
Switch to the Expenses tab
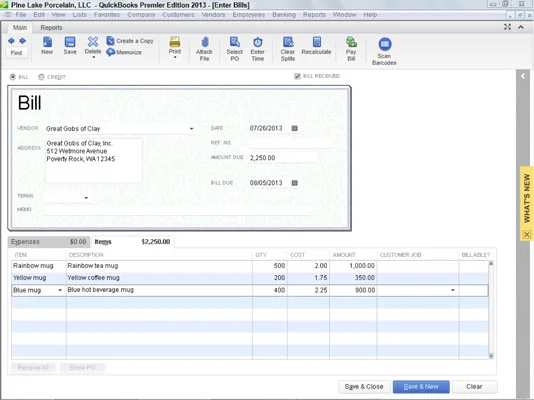[49, 242]
